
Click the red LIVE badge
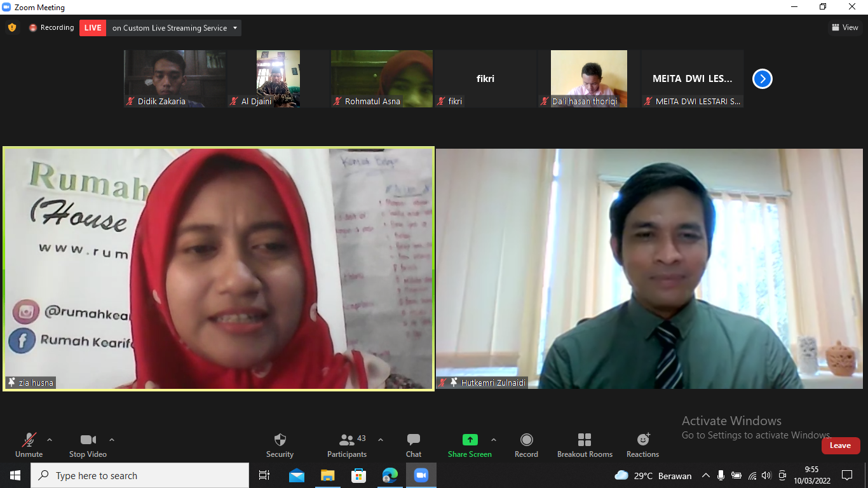point(93,27)
